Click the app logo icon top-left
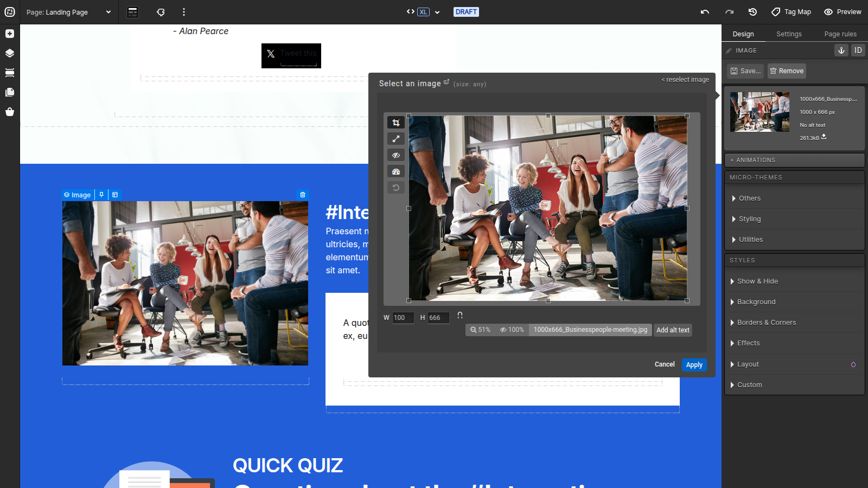The height and width of the screenshot is (488, 868). (x=10, y=12)
